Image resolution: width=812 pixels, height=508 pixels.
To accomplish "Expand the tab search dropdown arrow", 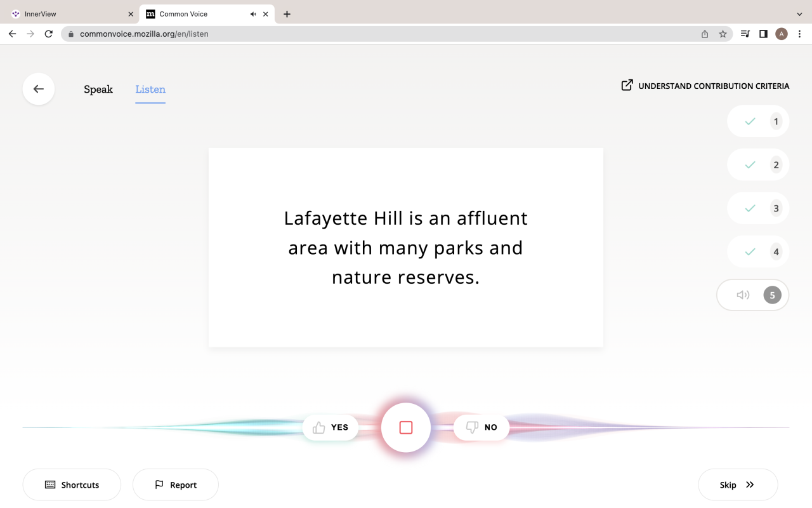I will coord(799,14).
